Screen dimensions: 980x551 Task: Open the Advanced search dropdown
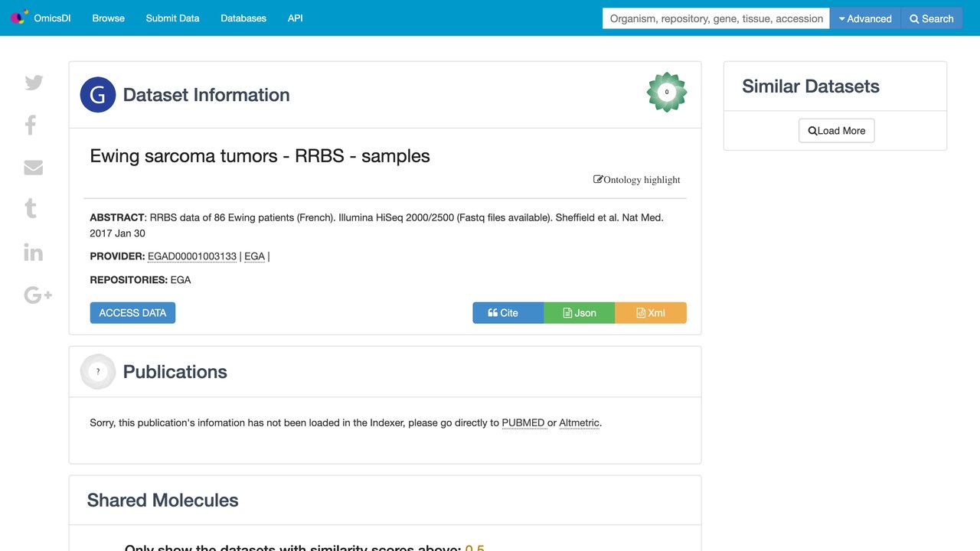(x=865, y=18)
